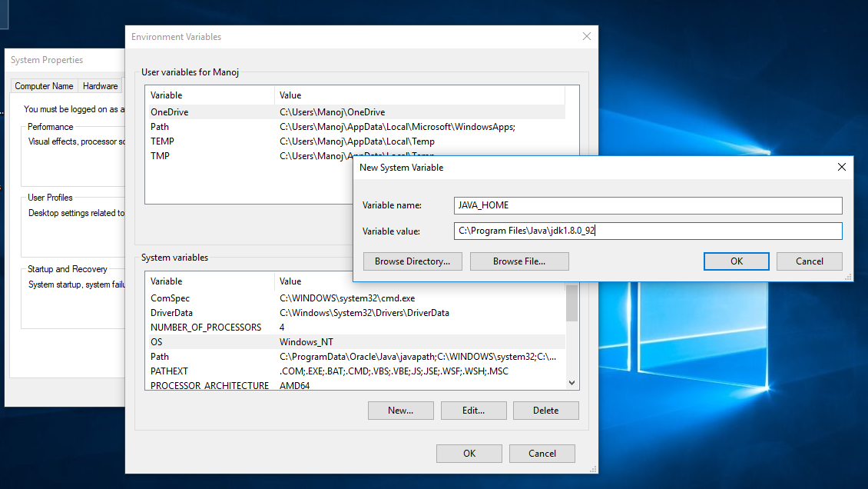Click system variables list scrollbar thumb
The image size is (868, 489).
[571, 303]
